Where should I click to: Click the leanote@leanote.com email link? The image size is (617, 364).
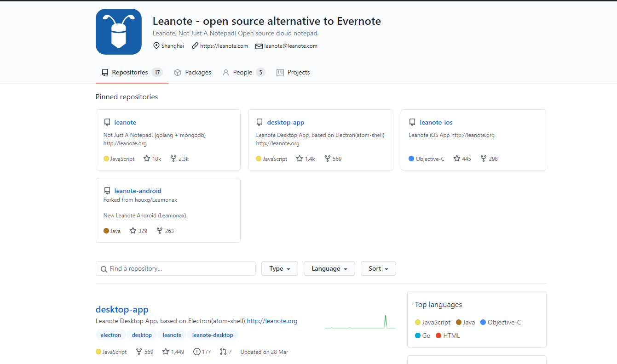(x=291, y=46)
